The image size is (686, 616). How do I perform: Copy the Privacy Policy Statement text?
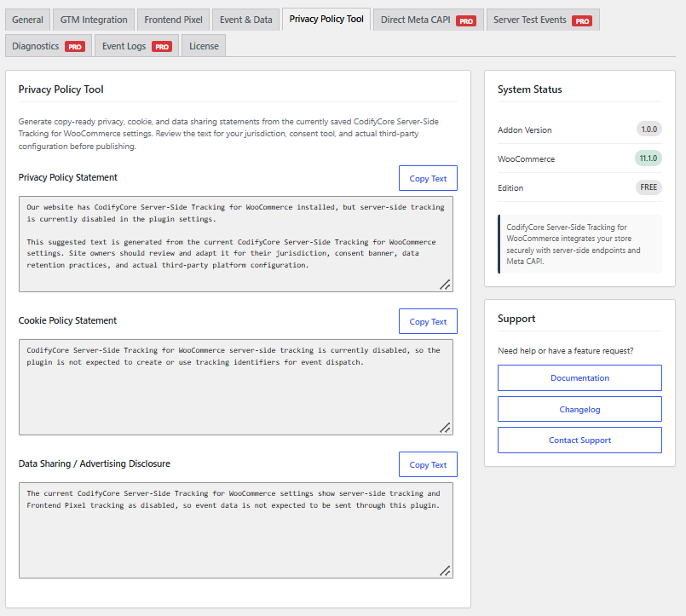428,178
